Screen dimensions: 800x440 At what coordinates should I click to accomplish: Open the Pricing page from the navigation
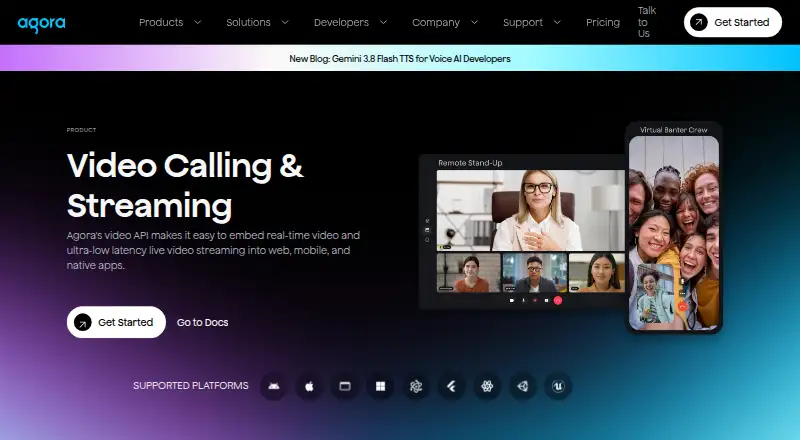coord(603,22)
